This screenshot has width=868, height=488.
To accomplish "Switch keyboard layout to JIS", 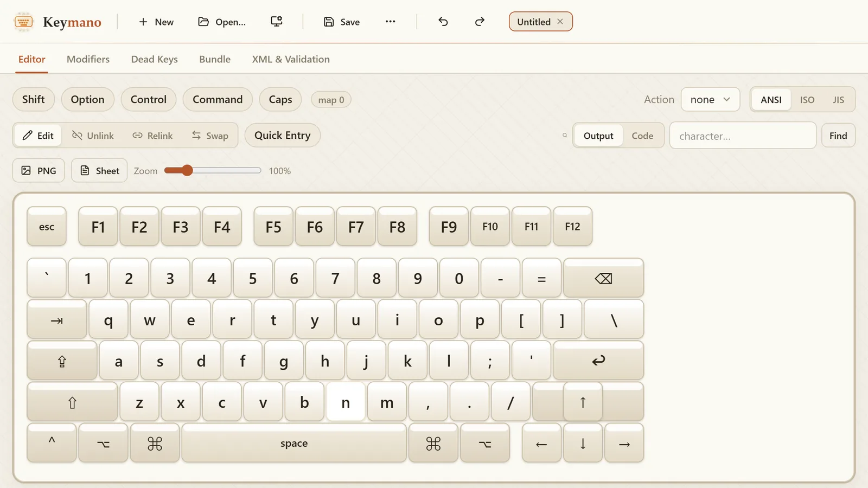I will pos(838,100).
